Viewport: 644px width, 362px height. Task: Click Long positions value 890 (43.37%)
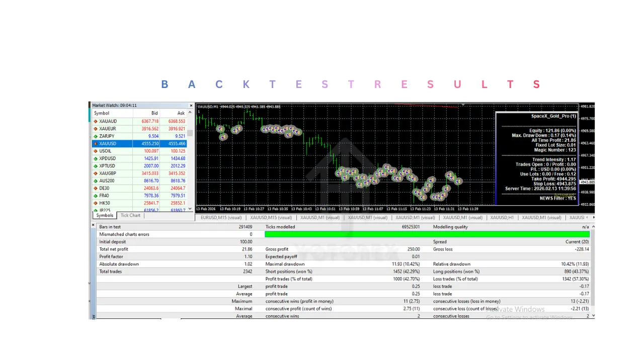[x=577, y=271]
